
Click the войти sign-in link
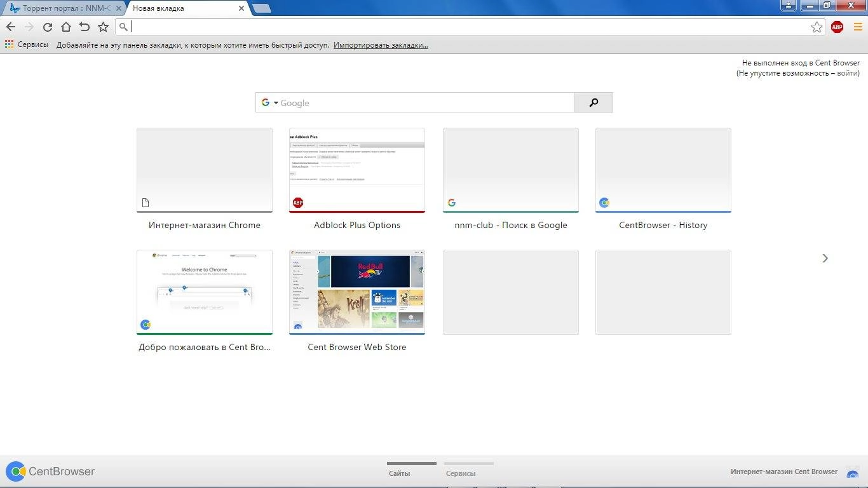[848, 73]
